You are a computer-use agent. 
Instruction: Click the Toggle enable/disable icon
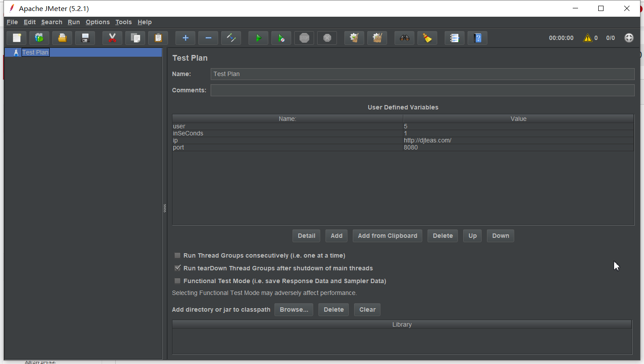coord(231,38)
